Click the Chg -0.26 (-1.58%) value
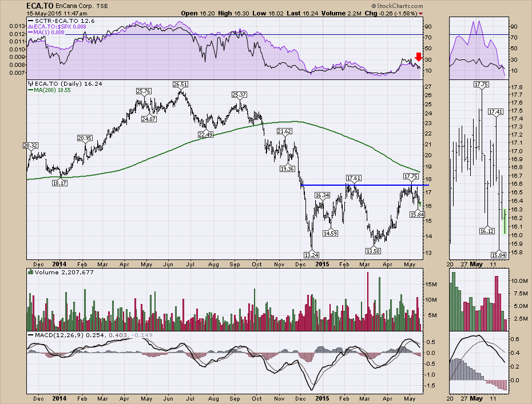The image size is (532, 404). [391, 13]
